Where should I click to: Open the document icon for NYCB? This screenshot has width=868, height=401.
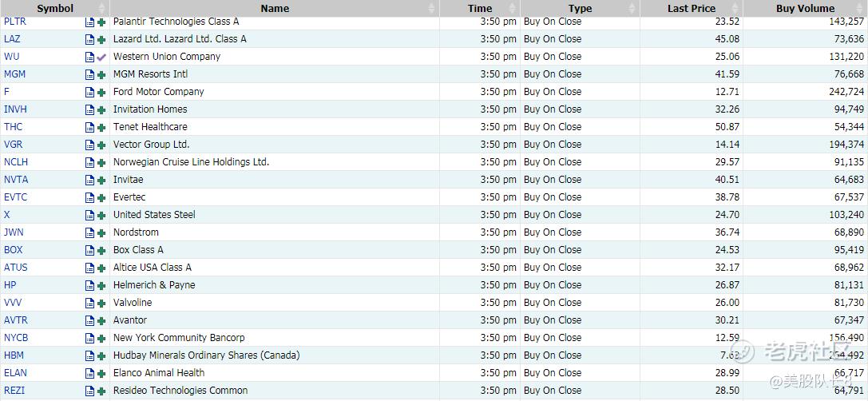click(89, 339)
